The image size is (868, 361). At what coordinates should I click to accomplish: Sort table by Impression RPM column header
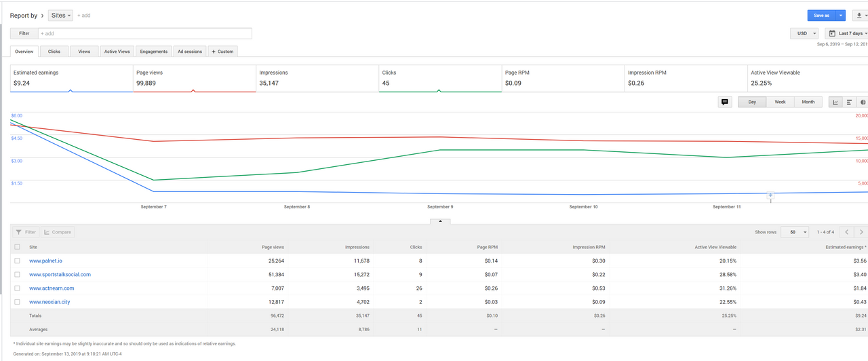(590, 247)
